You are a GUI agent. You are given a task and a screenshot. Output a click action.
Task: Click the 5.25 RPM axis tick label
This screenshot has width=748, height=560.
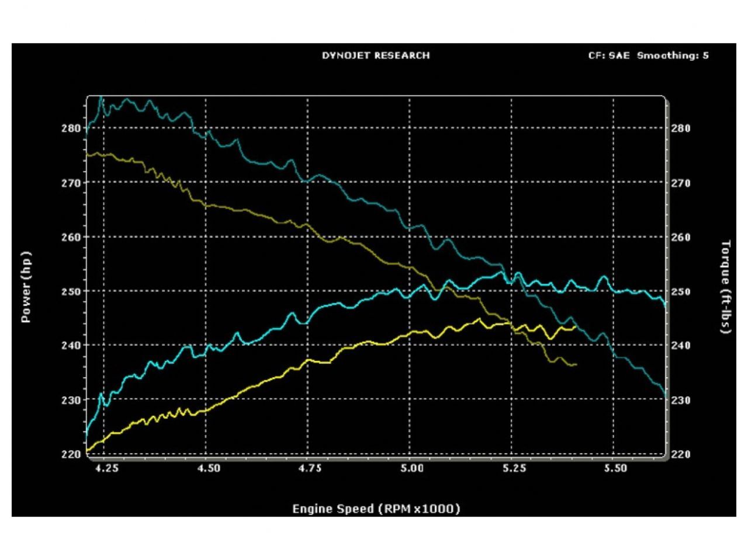pyautogui.click(x=514, y=468)
